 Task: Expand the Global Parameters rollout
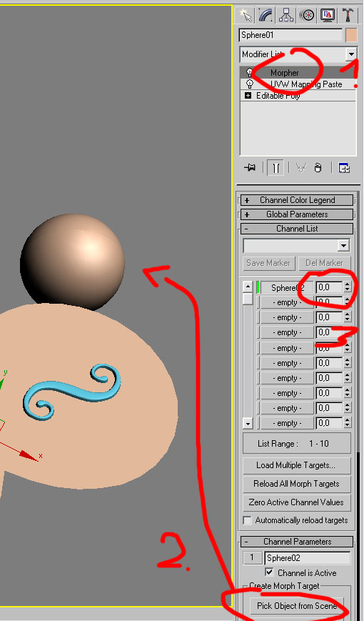(x=297, y=214)
